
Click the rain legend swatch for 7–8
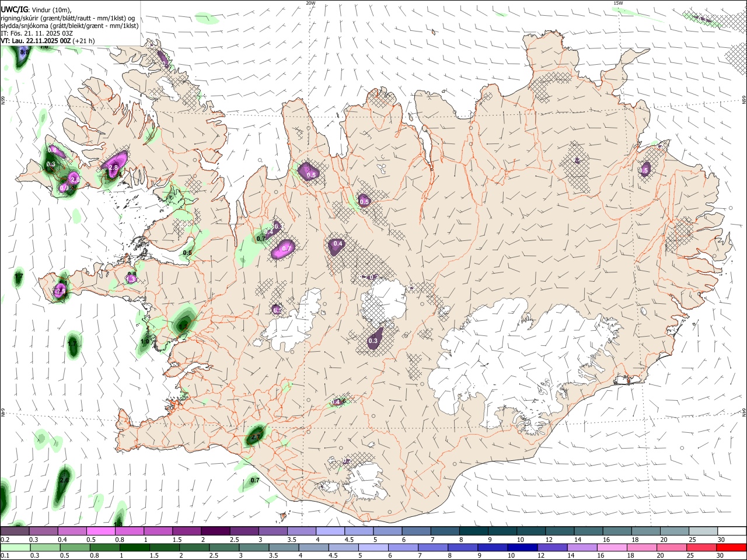click(x=433, y=547)
